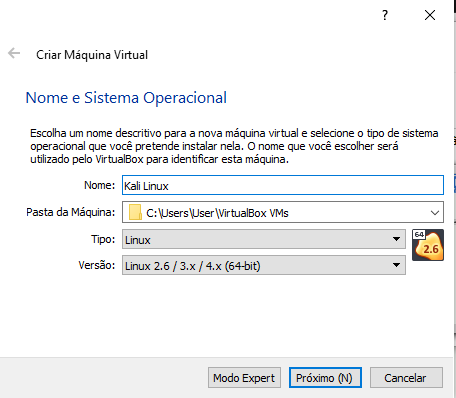Focus the Nome field containing Kali Linux
Image resolution: width=456 pixels, height=398 pixels.
pos(283,185)
